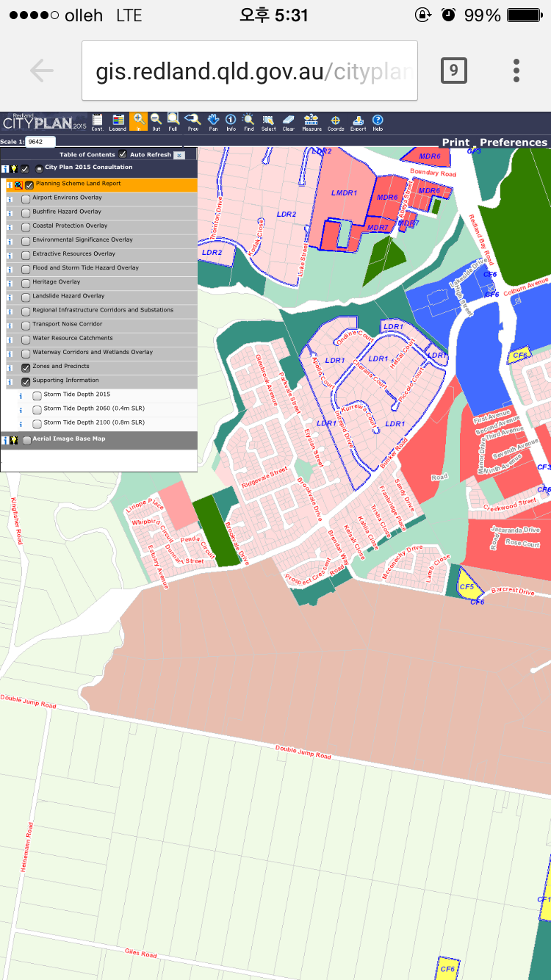
Task: Open the Preferences menu item
Action: (x=513, y=143)
